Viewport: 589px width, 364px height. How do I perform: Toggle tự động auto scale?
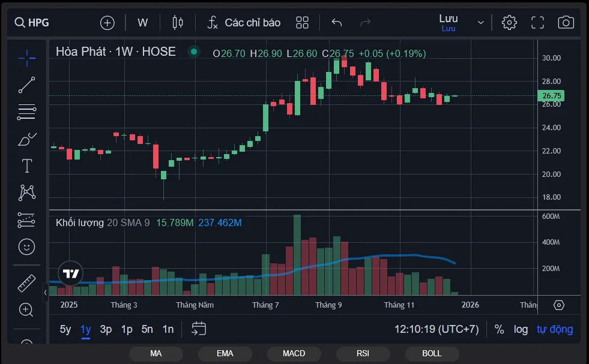555,329
